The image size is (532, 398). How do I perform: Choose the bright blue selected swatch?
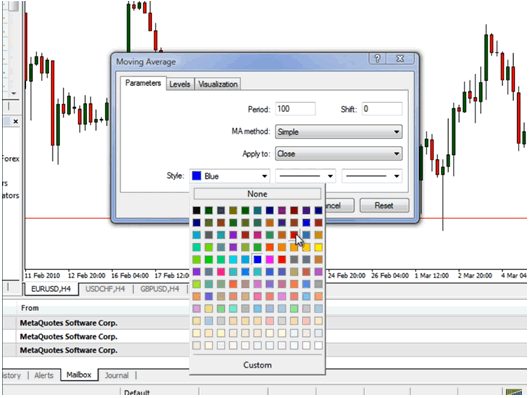click(x=258, y=260)
